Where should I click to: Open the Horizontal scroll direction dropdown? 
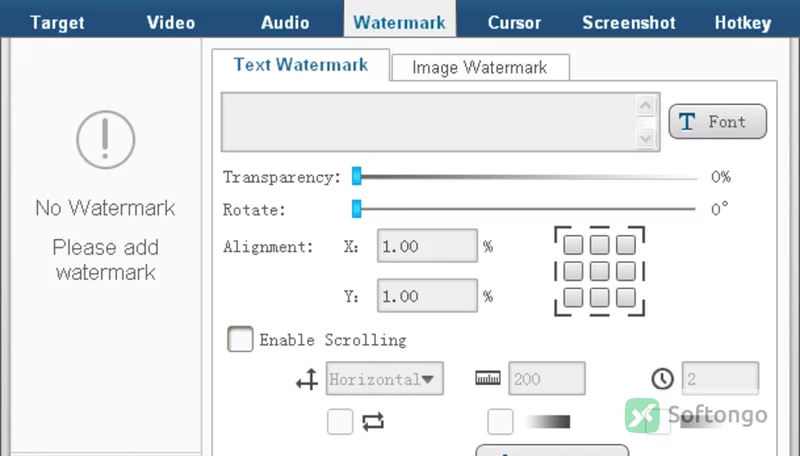coord(385,378)
